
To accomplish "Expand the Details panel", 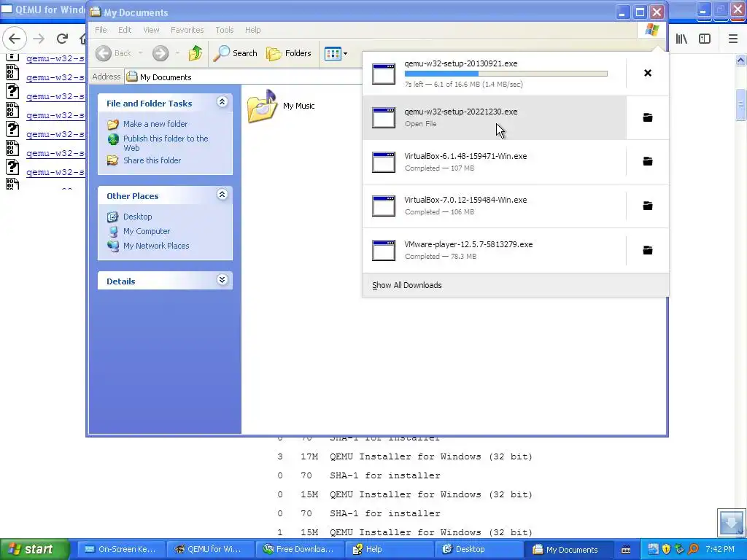I will pyautogui.click(x=222, y=279).
